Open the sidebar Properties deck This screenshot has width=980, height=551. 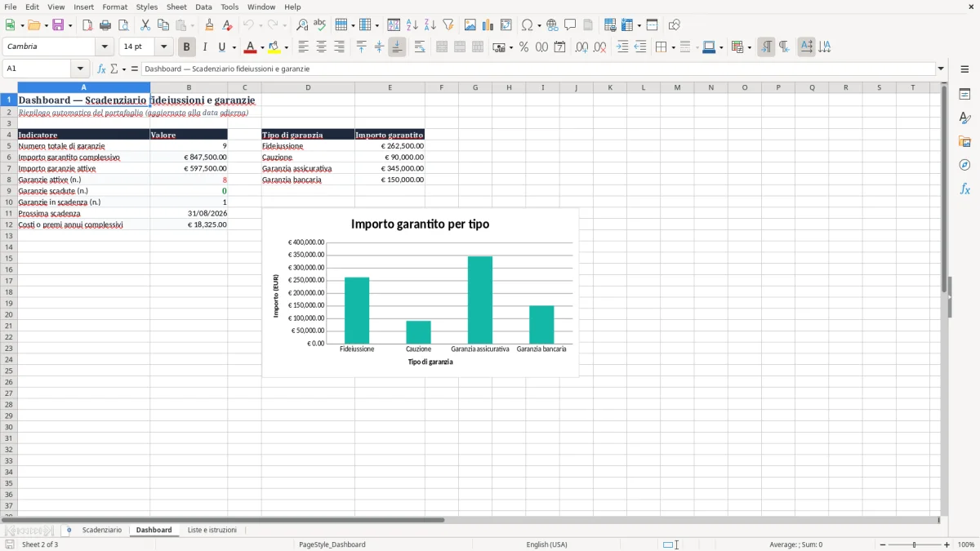pos(964,94)
